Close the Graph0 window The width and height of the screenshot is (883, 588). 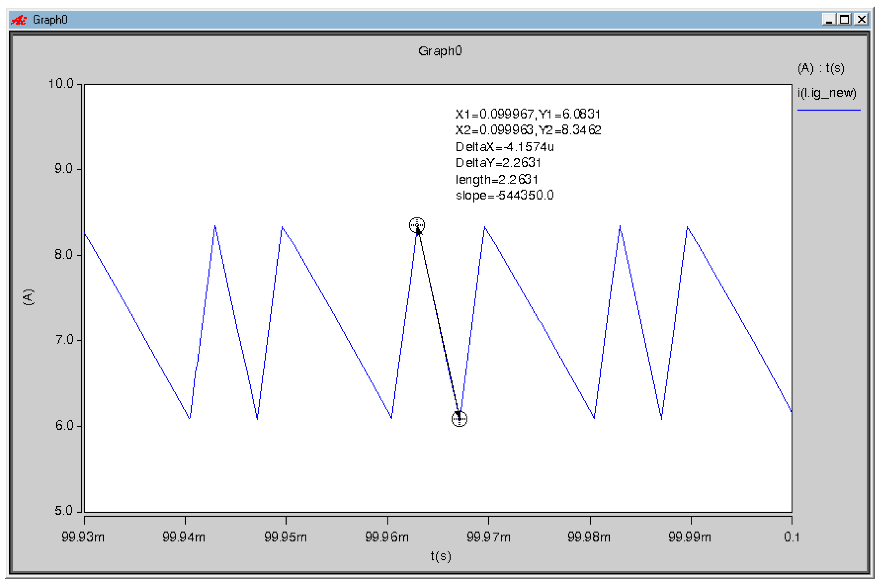(x=861, y=19)
